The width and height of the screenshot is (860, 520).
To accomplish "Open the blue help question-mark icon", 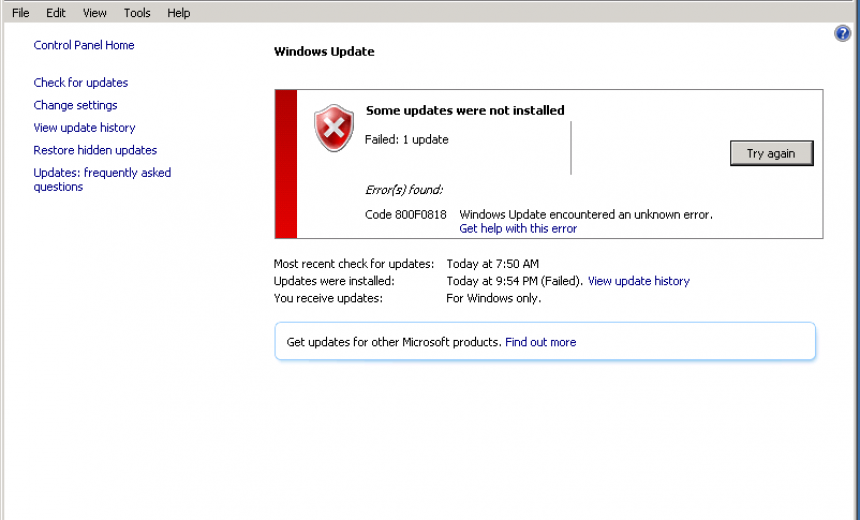I will [842, 33].
